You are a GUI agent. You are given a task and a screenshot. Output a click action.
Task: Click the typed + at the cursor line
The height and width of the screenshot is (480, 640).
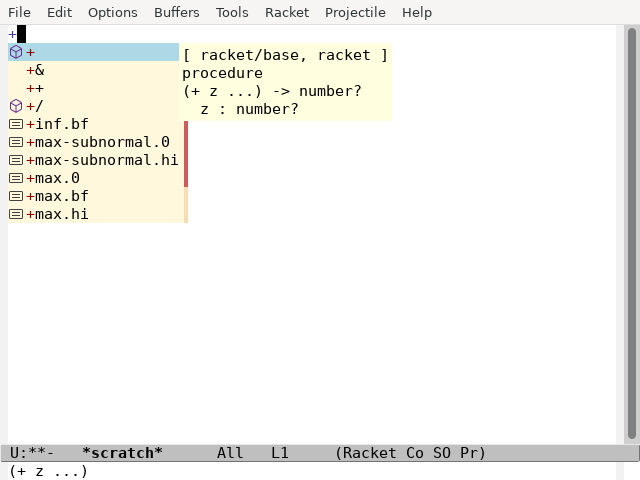pyautogui.click(x=12, y=34)
